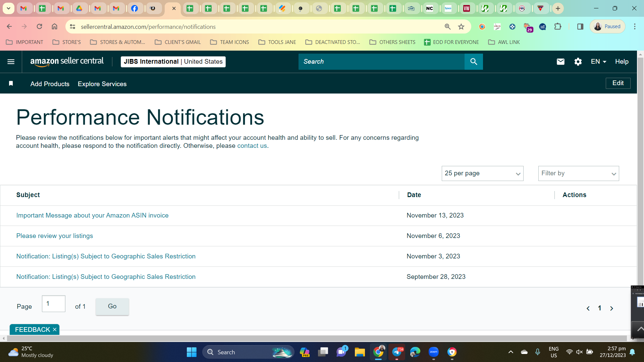The image size is (644, 362).
Task: Dismiss the FEEDBACK tab with X
Action: click(x=55, y=330)
